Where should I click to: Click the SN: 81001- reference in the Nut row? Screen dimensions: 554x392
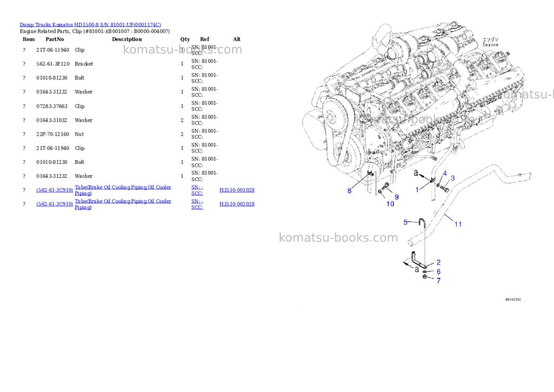coord(205,131)
